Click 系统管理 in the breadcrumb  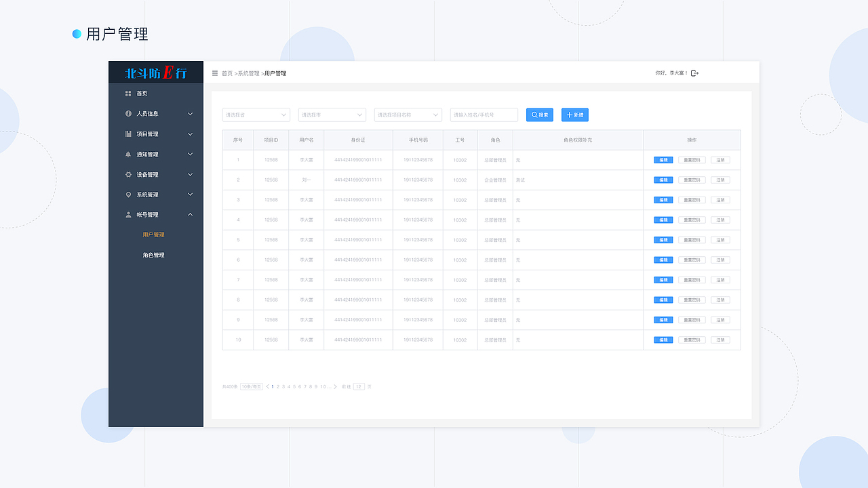(248, 73)
